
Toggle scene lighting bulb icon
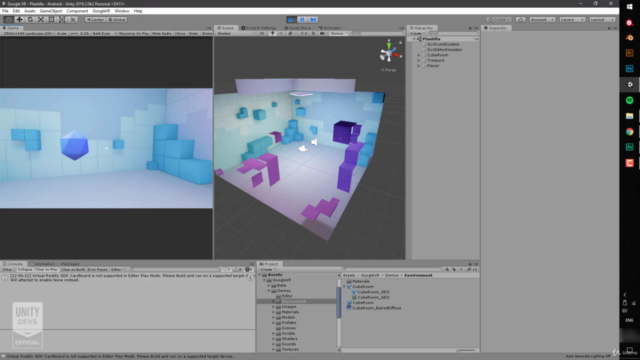coord(273,33)
